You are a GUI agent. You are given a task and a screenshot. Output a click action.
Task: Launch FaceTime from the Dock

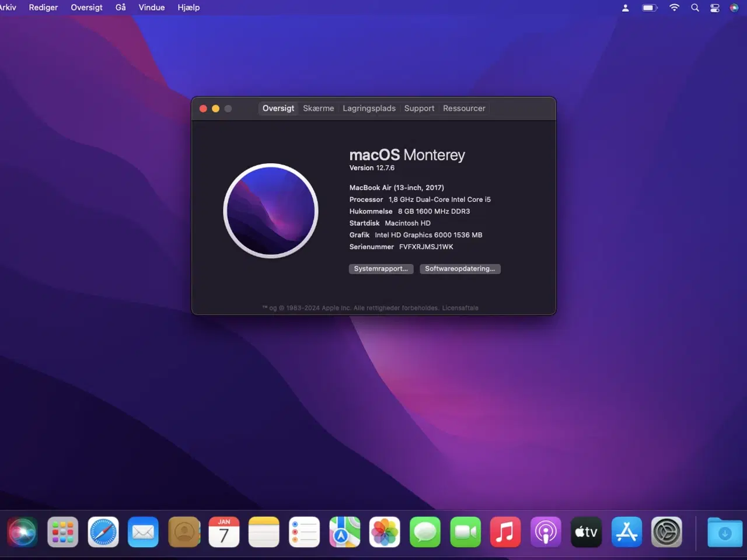click(x=466, y=532)
